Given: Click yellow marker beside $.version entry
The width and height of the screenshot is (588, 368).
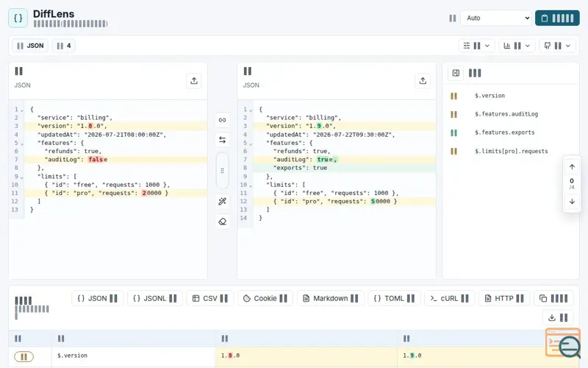Looking at the screenshot, I should click(453, 96).
